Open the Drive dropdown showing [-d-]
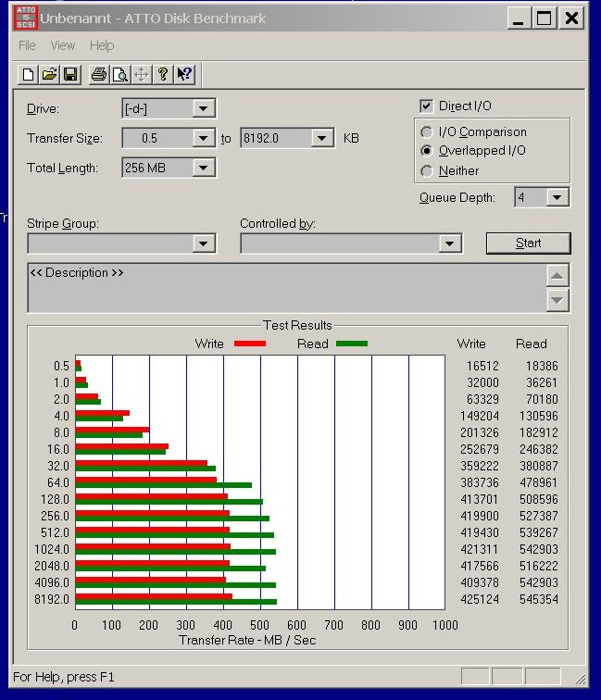 point(204,108)
